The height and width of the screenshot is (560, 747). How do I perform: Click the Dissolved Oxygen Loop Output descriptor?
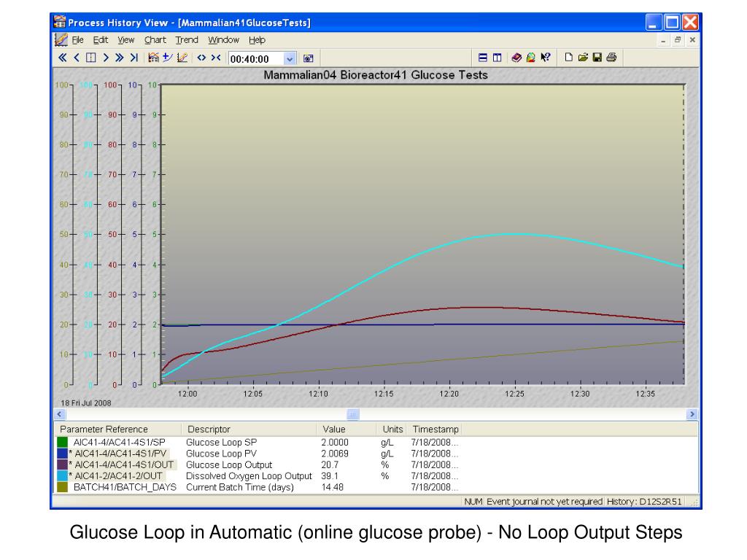[x=249, y=475]
